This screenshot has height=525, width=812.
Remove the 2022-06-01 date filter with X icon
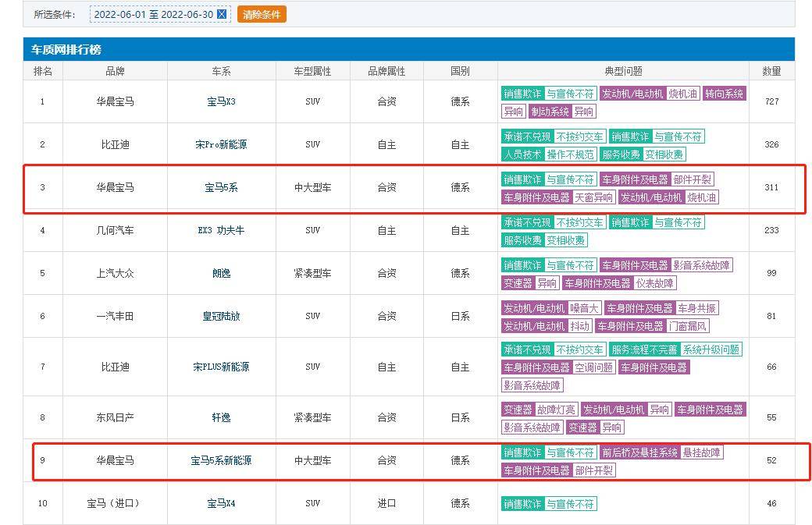[222, 15]
